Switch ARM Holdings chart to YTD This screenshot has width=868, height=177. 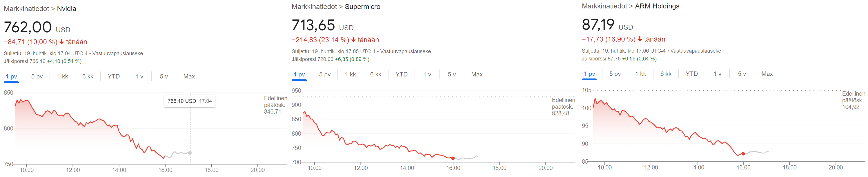pos(692,74)
